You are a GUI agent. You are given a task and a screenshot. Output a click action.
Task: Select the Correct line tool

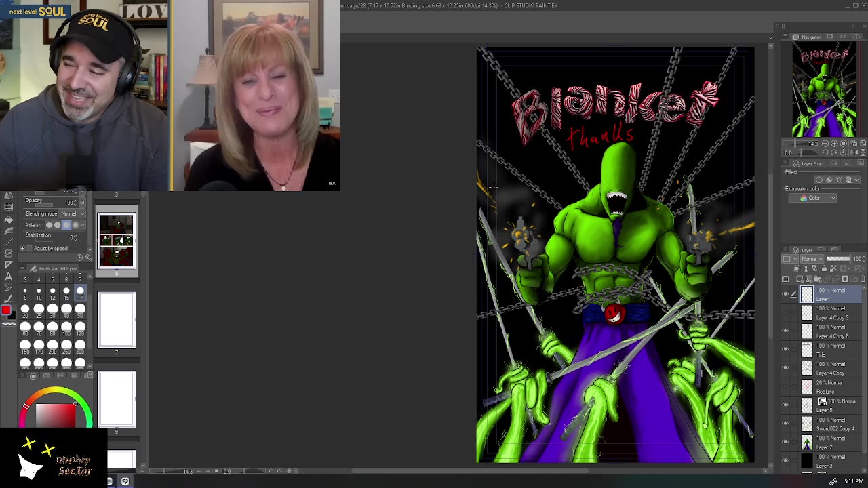[8, 298]
